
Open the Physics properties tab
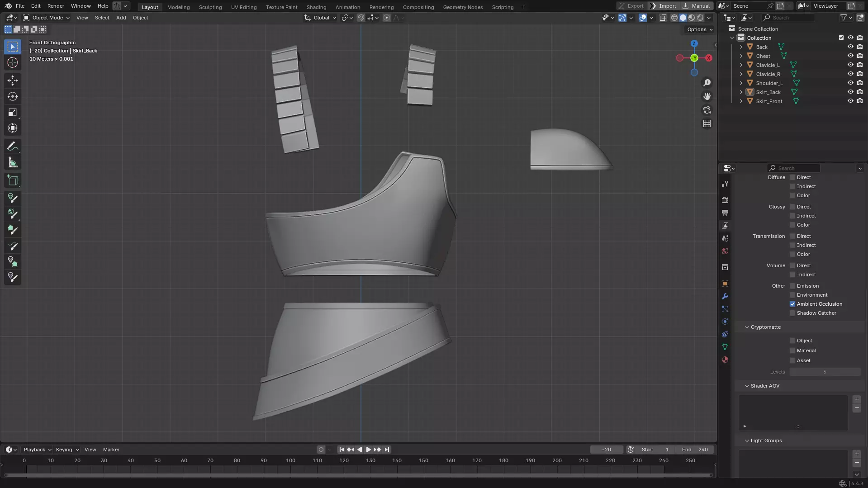pyautogui.click(x=725, y=322)
